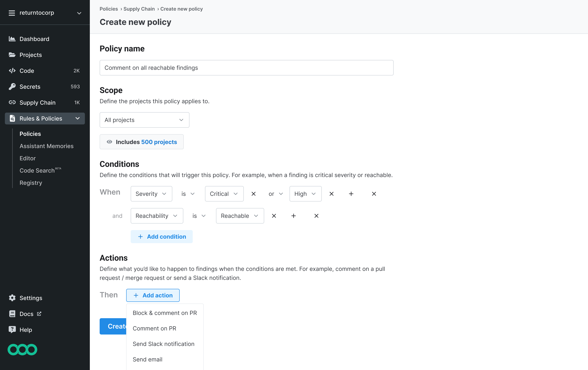Viewport: 588px width, 370px height.
Task: Expand the All projects scope dropdown
Action: [144, 120]
